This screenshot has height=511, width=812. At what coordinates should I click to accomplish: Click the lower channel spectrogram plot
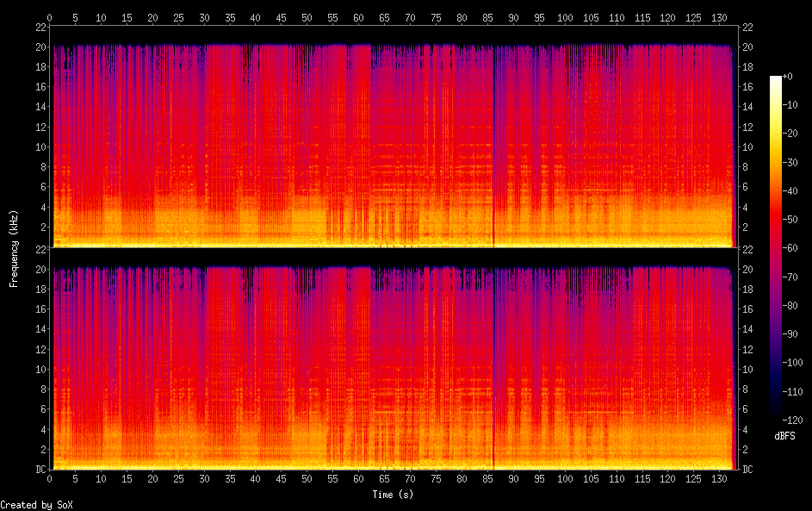point(394,358)
